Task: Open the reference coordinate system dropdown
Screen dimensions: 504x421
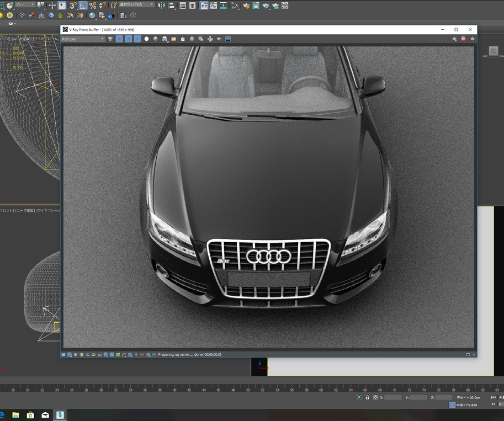Action: coord(24,5)
